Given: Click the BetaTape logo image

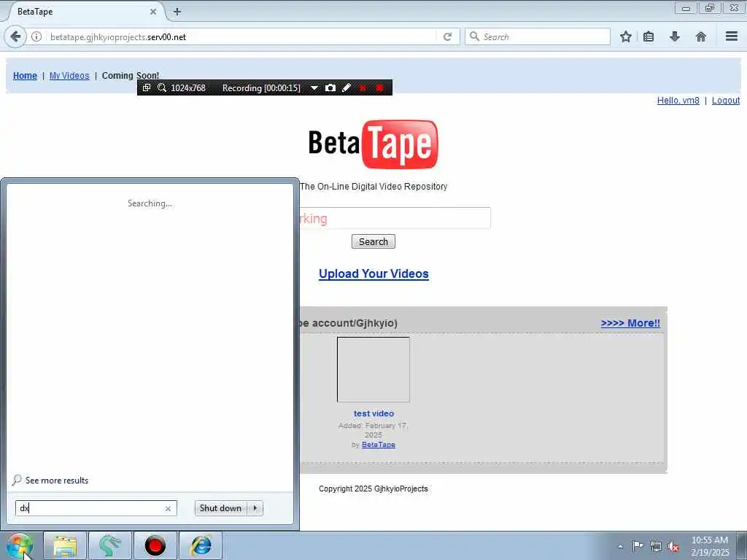Looking at the screenshot, I should 373,144.
